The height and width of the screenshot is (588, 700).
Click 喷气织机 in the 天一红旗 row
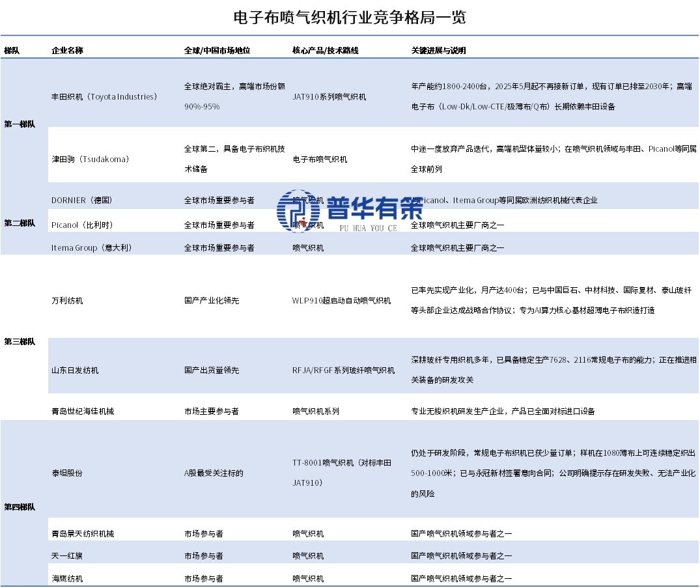pos(309,556)
